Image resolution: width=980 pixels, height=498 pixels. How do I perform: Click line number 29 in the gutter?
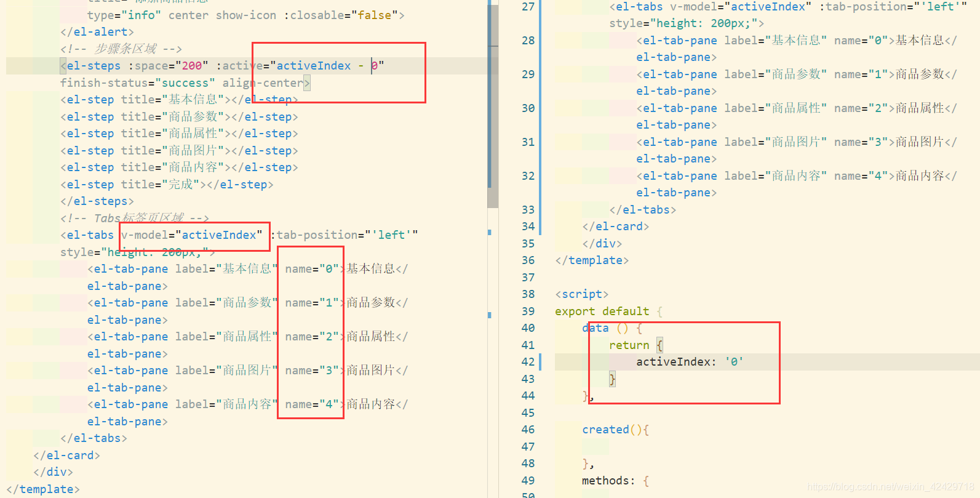click(x=528, y=74)
